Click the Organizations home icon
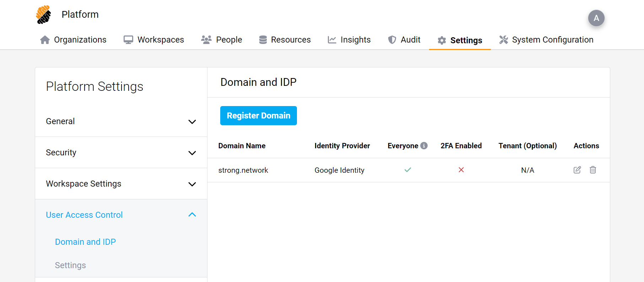The width and height of the screenshot is (644, 282). tap(45, 40)
